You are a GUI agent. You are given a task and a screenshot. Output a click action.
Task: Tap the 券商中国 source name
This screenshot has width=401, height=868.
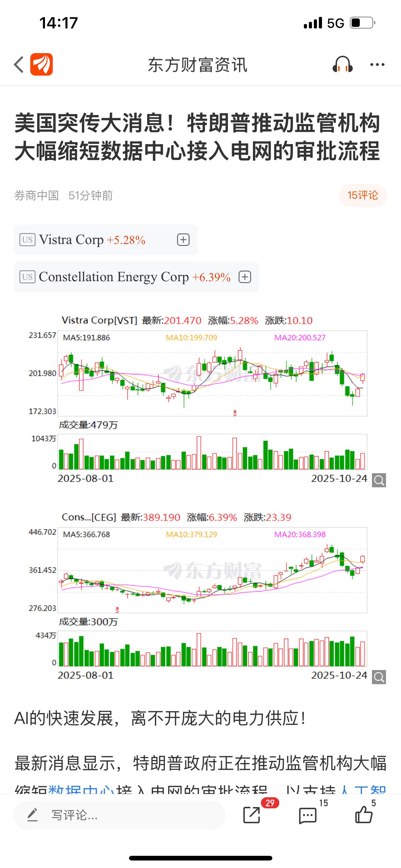click(x=36, y=195)
